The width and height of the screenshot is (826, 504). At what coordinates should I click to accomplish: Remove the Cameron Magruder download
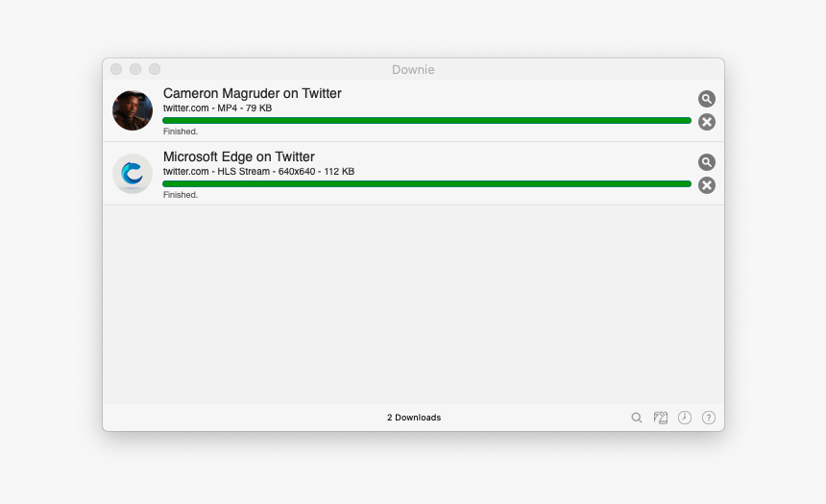click(x=706, y=122)
